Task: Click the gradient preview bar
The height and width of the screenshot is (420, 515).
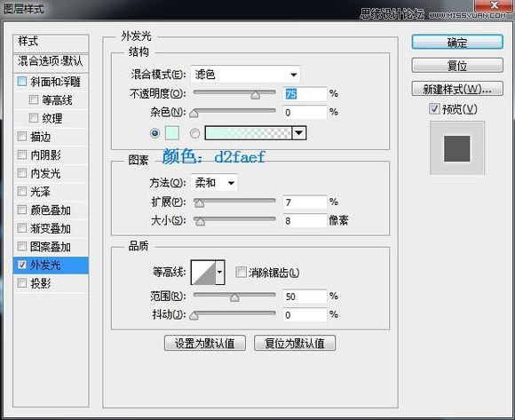Action: pos(249,133)
